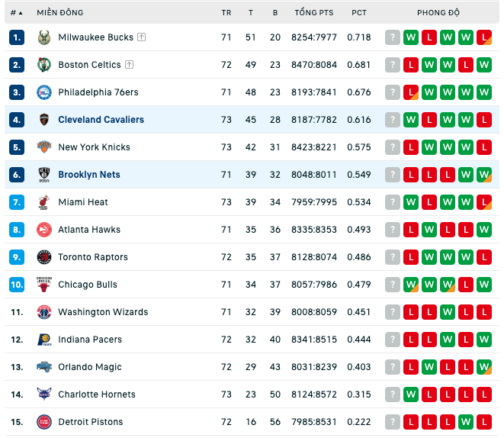
Task: Click the Miami Heat flame logo
Action: (44, 202)
